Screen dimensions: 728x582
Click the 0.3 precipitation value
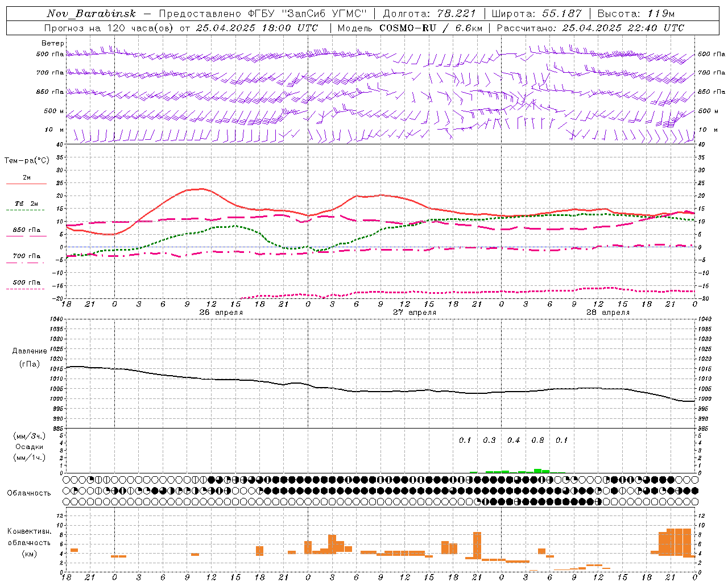coord(489,440)
